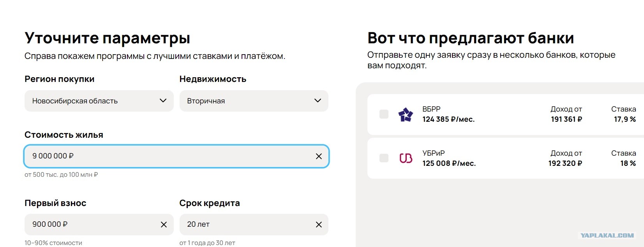This screenshot has width=644, height=247.
Task: Open the Новосибирская область region dropdown
Action: (x=99, y=101)
